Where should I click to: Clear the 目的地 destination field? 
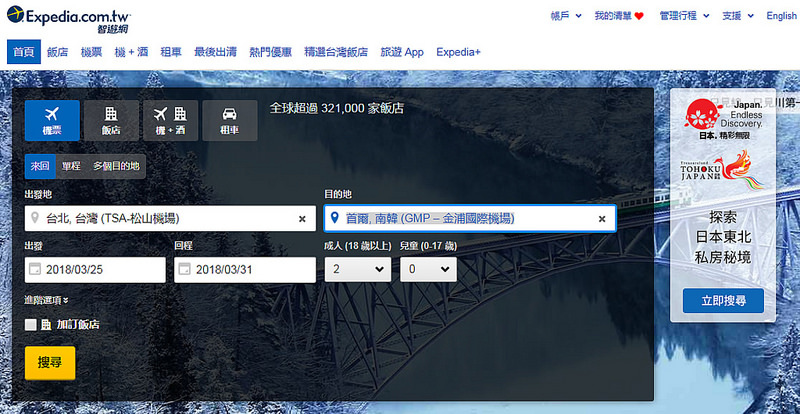coord(602,218)
